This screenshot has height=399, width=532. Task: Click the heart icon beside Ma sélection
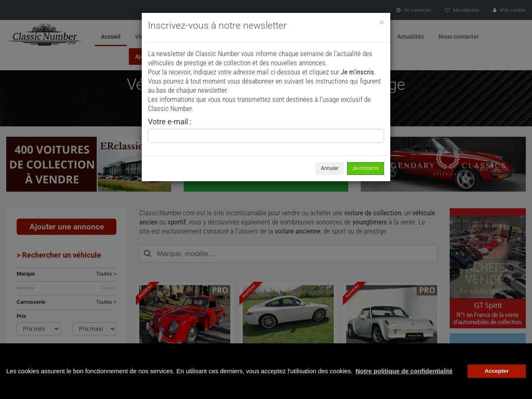448,10
